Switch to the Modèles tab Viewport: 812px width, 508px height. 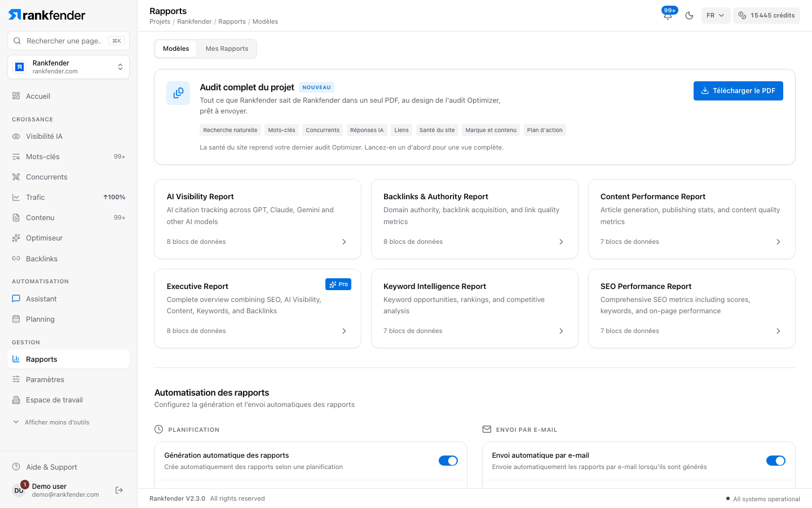point(176,49)
